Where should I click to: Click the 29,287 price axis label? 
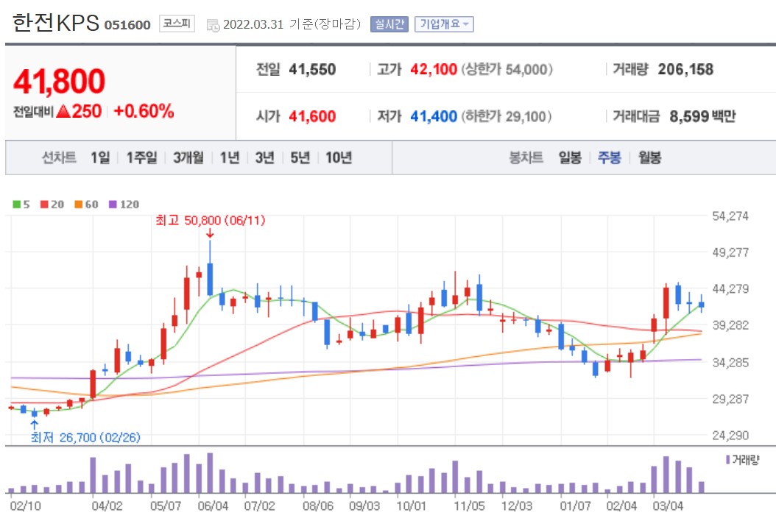pos(730,399)
